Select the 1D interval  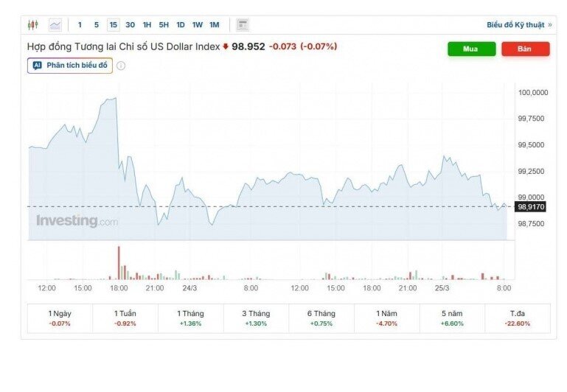pyautogui.click(x=181, y=25)
